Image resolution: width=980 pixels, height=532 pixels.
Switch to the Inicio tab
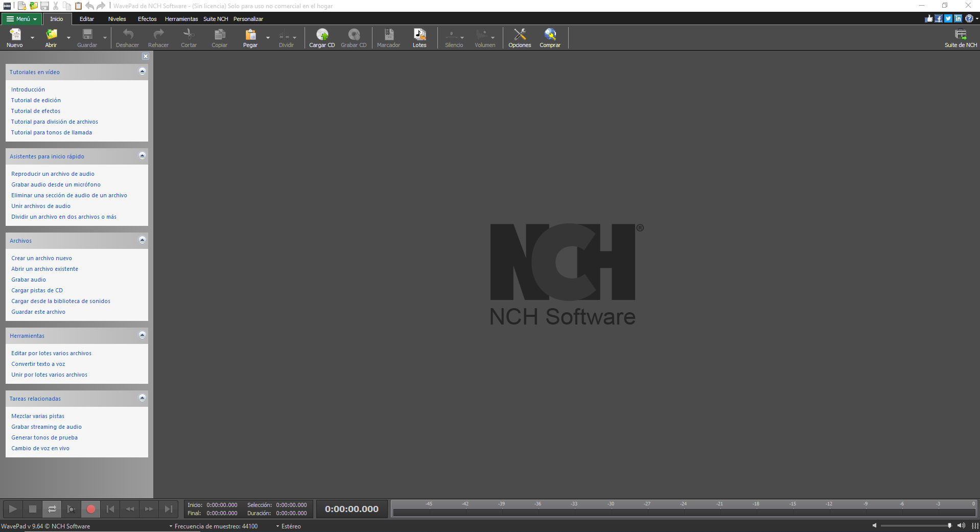tap(57, 19)
